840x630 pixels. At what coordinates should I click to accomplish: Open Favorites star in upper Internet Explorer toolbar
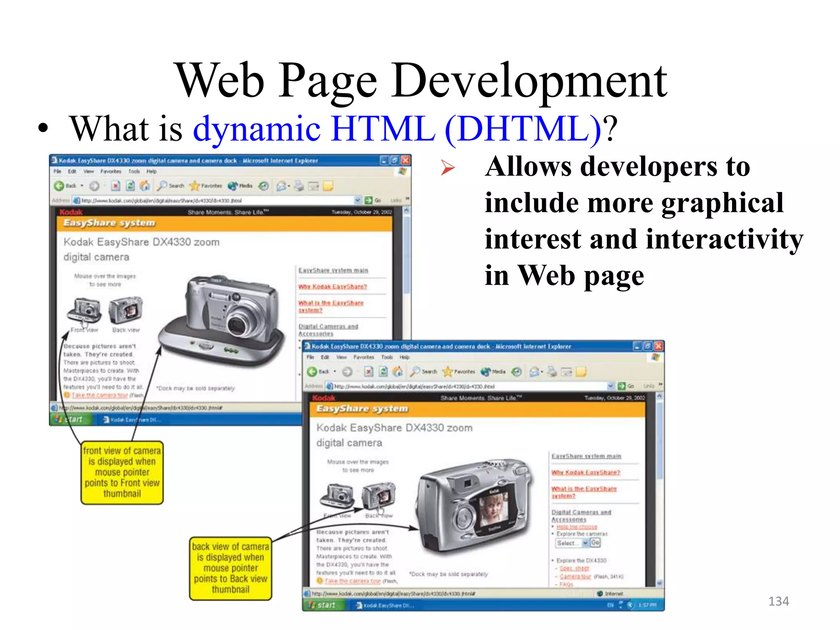205,186
